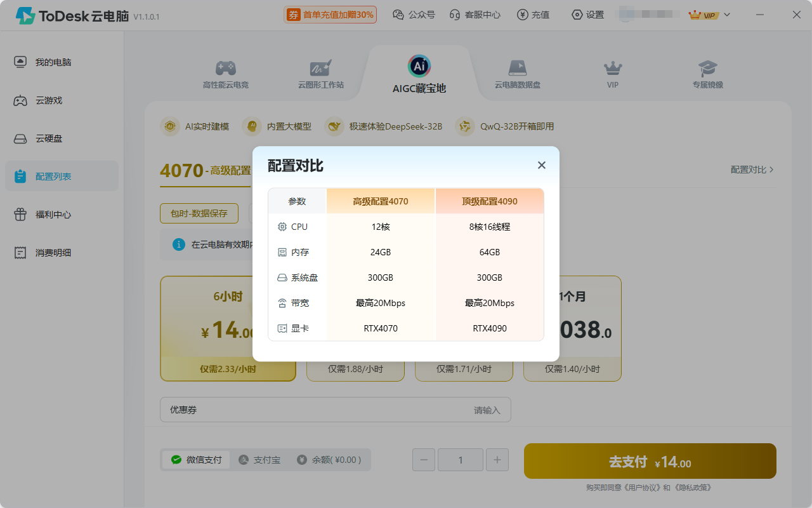Decrease quantity with the minus button
The width and height of the screenshot is (812, 508).
(424, 460)
